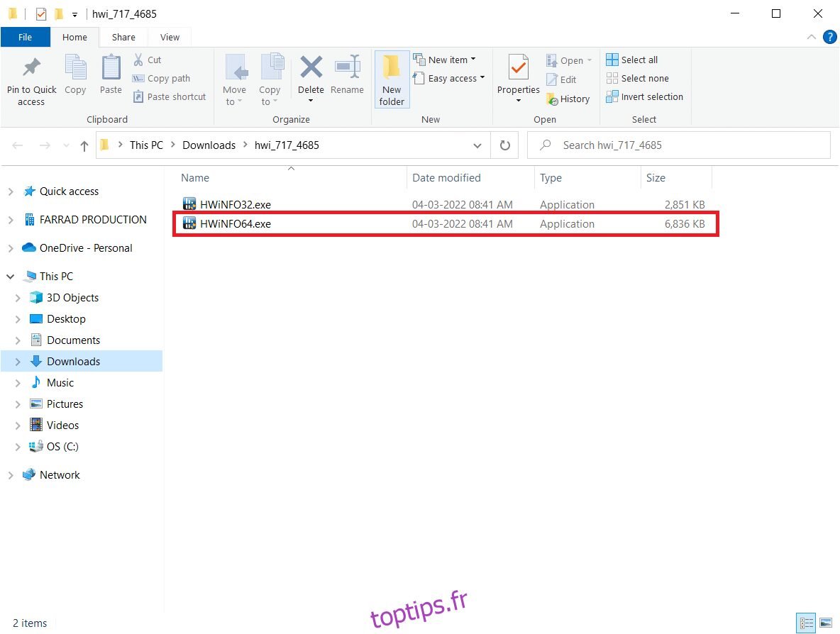Create a New folder from ribbon
Image resolution: width=840 pixels, height=634 pixels.
click(x=392, y=79)
